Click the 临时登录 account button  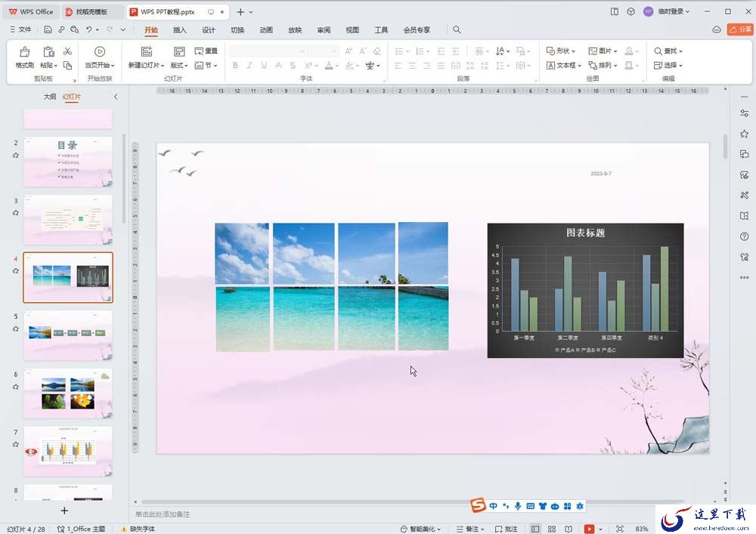[x=667, y=11]
